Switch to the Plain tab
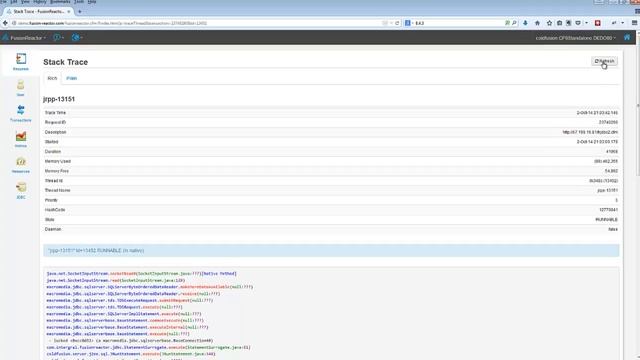640x360 pixels. tap(71, 78)
